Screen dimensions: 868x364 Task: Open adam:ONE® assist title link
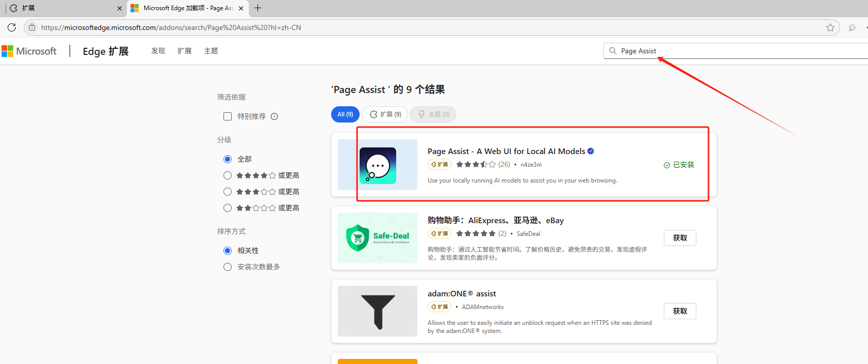[462, 293]
